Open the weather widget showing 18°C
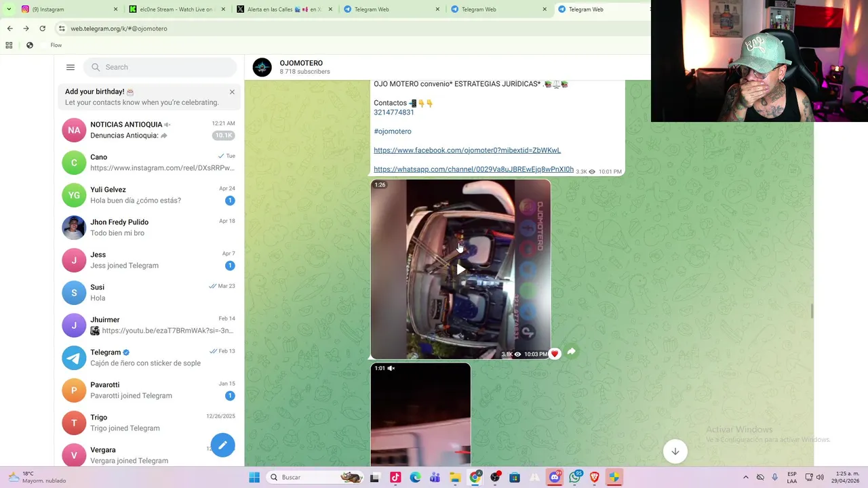868x488 pixels. click(36, 477)
